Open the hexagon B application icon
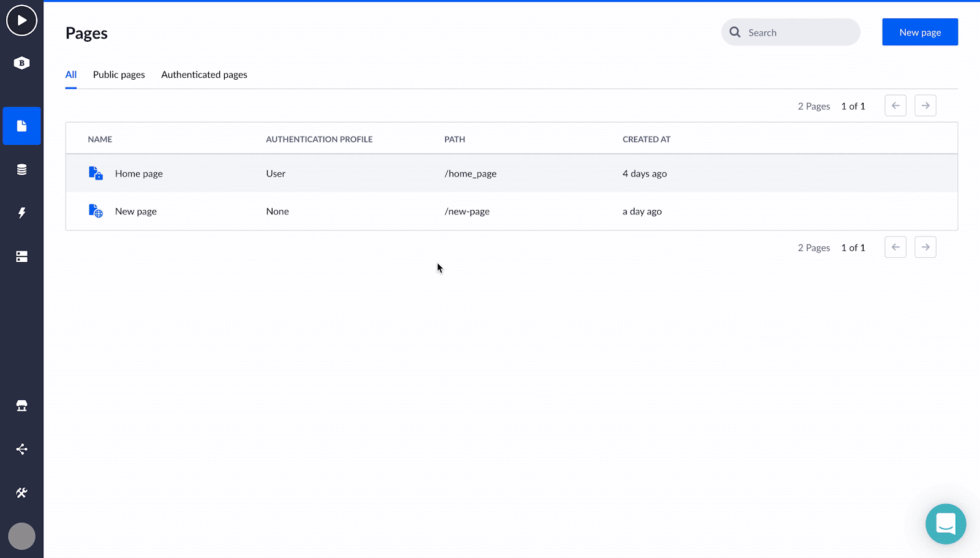 (21, 63)
